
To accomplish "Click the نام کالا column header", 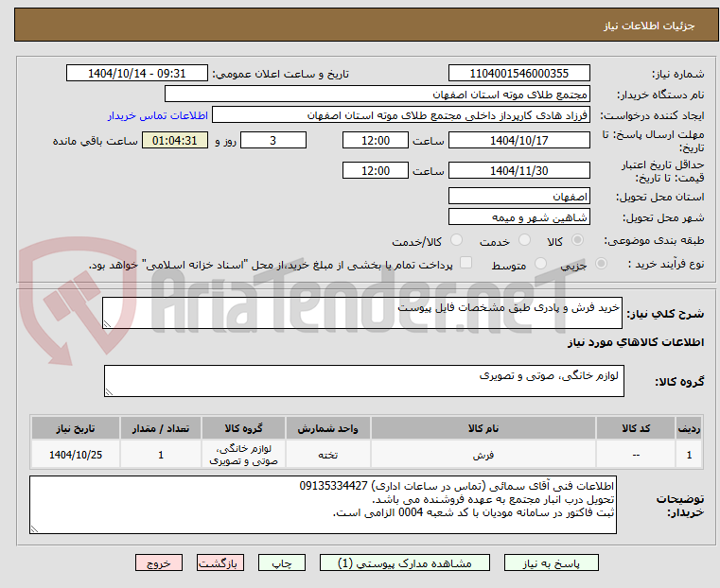I will coord(483,428).
